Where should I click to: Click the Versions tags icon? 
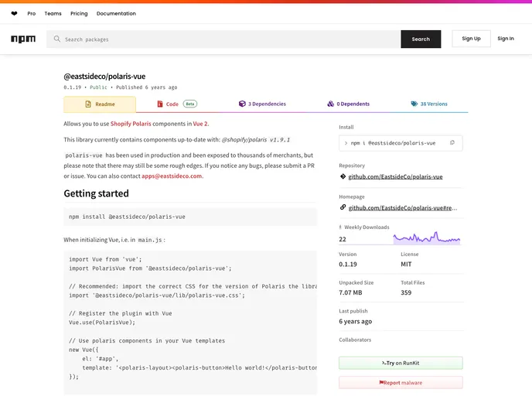click(x=414, y=104)
